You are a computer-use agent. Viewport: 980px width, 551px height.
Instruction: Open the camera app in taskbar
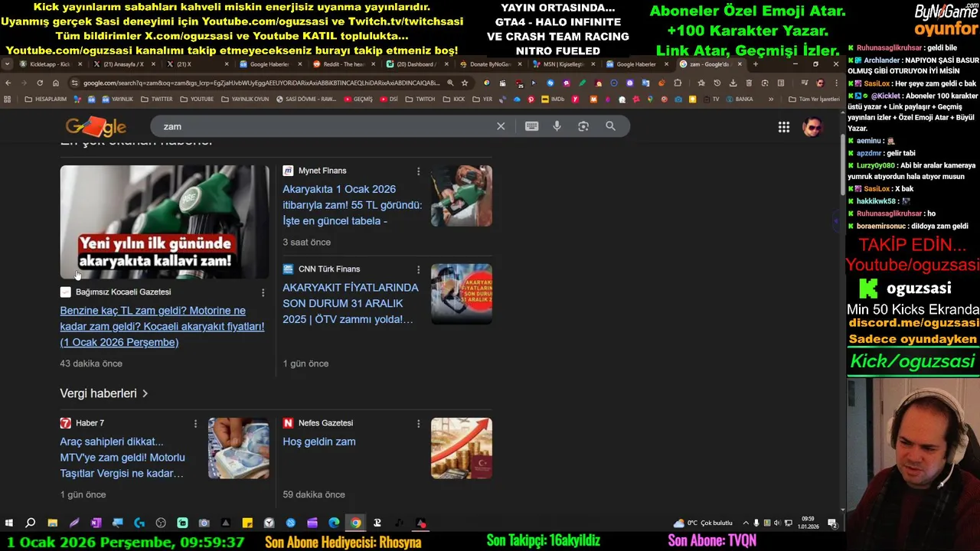pos(204,523)
